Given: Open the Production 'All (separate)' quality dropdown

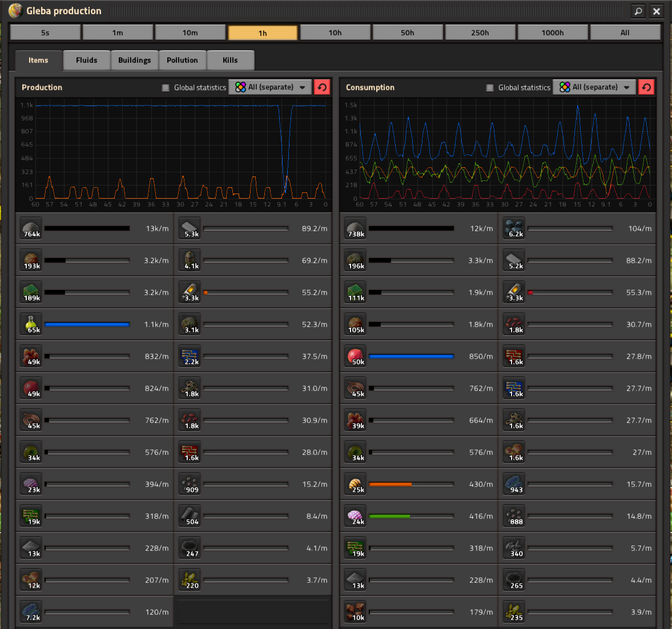Looking at the screenshot, I should tap(270, 87).
